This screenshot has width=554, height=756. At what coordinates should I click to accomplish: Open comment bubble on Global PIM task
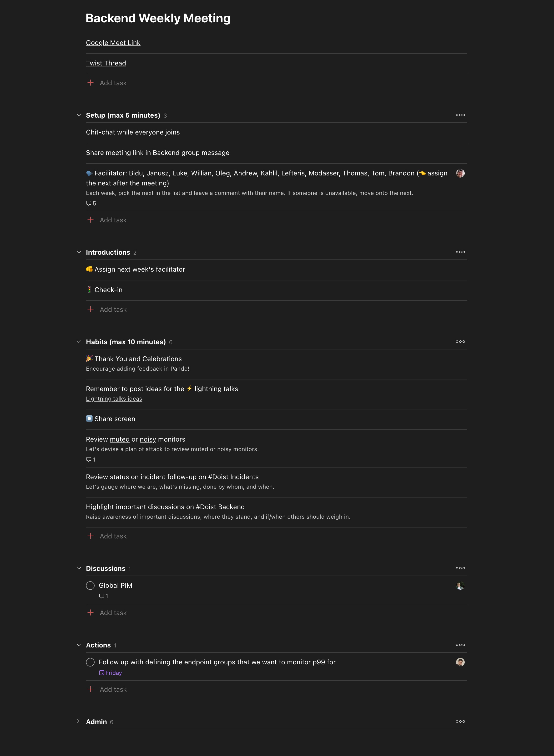104,596
